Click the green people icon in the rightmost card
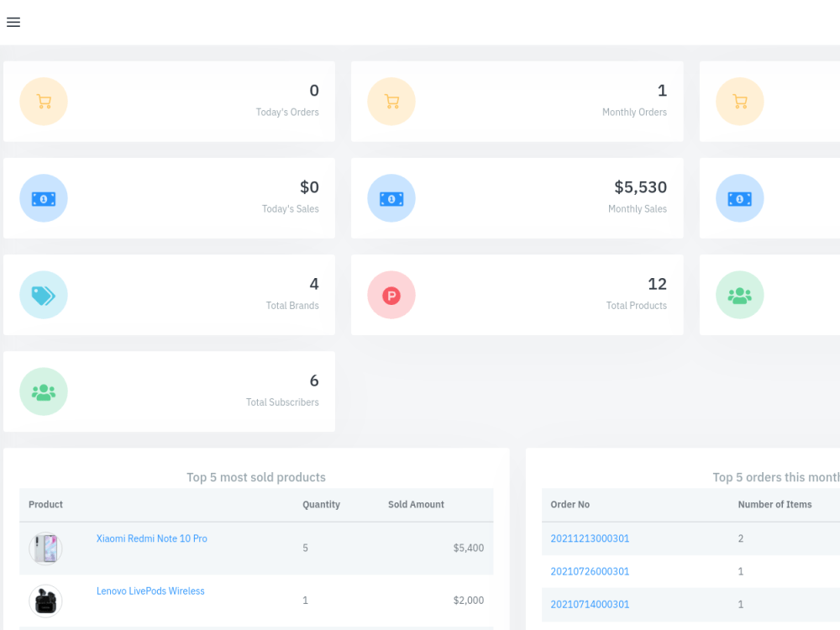Viewport: 840px width, 630px height. [739, 295]
